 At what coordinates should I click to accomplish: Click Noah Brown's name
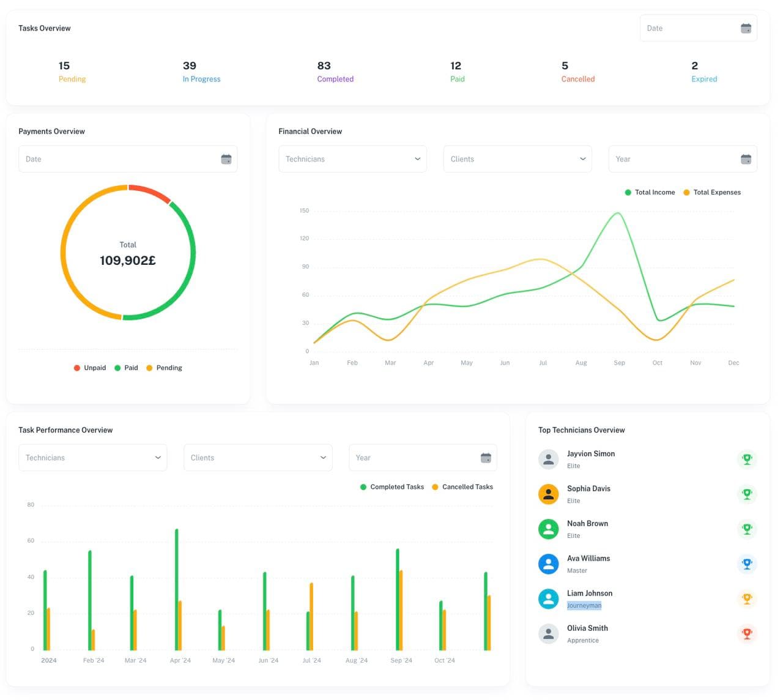point(587,523)
